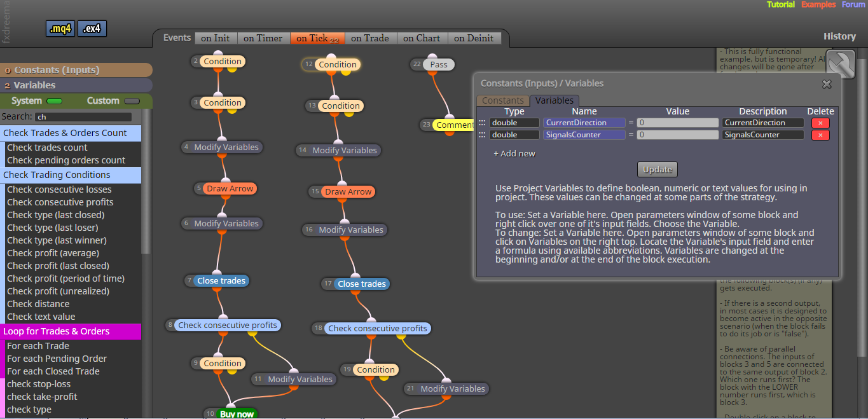Select the Draw Arrow block 5
Screen dimensions: 868x419
[x=230, y=189]
